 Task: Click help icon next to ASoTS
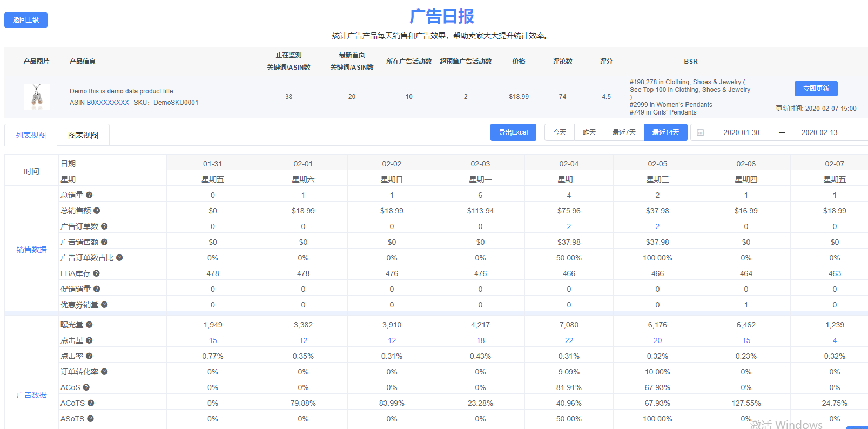pos(90,419)
